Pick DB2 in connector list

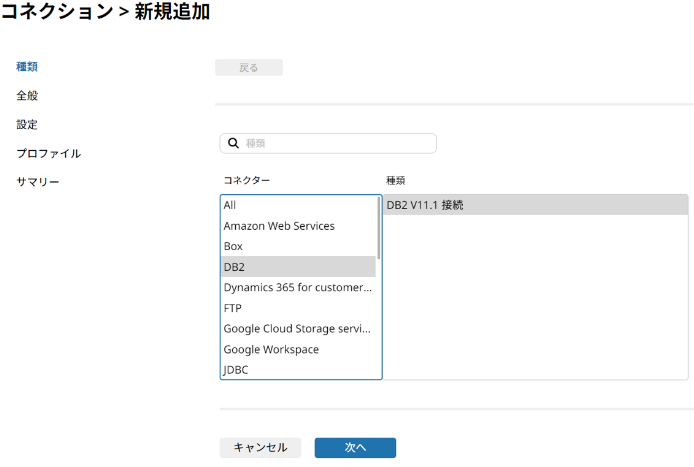click(x=298, y=267)
